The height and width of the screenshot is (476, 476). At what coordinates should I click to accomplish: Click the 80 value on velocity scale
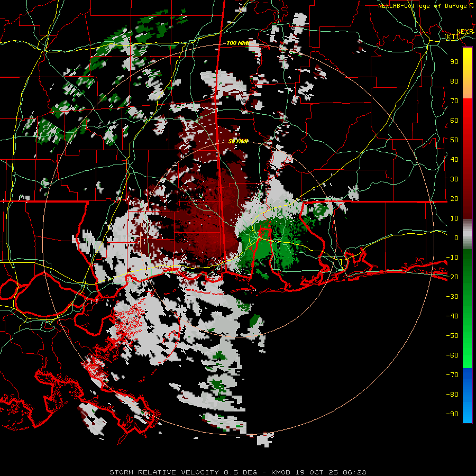point(454,81)
